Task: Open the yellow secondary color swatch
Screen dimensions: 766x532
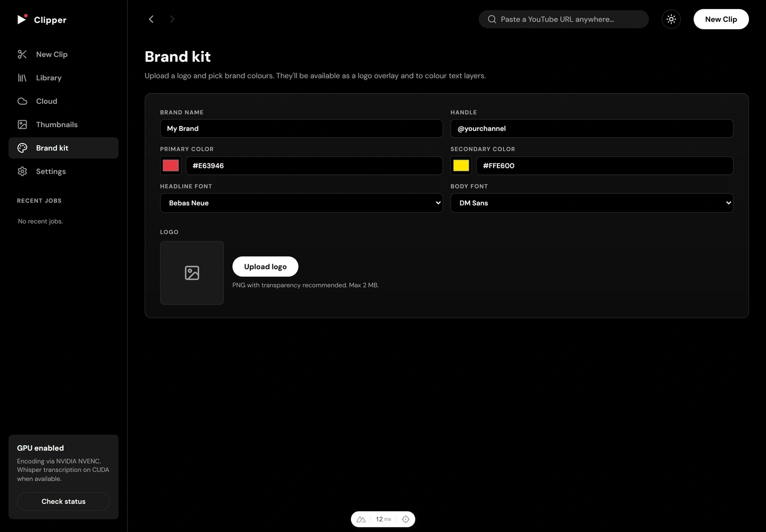Action: pos(461,165)
